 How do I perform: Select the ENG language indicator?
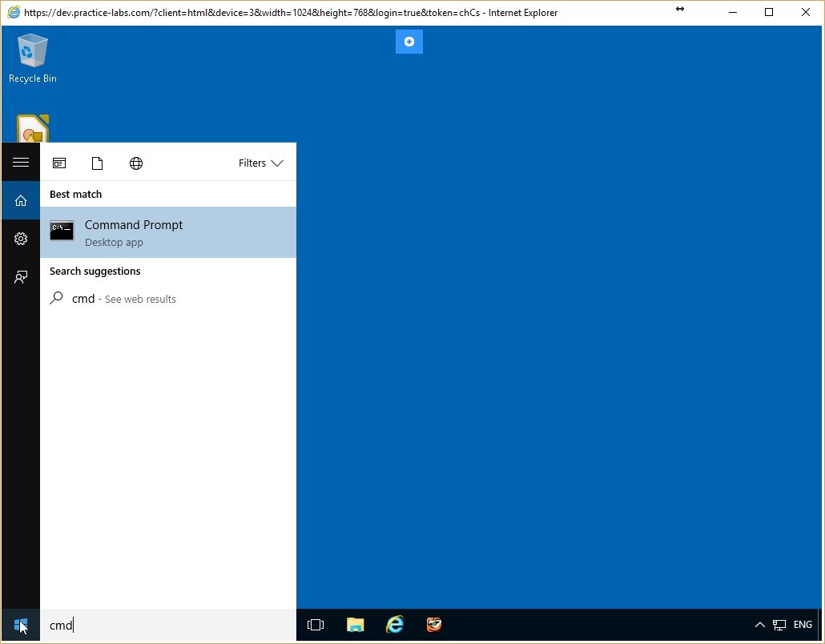802,625
